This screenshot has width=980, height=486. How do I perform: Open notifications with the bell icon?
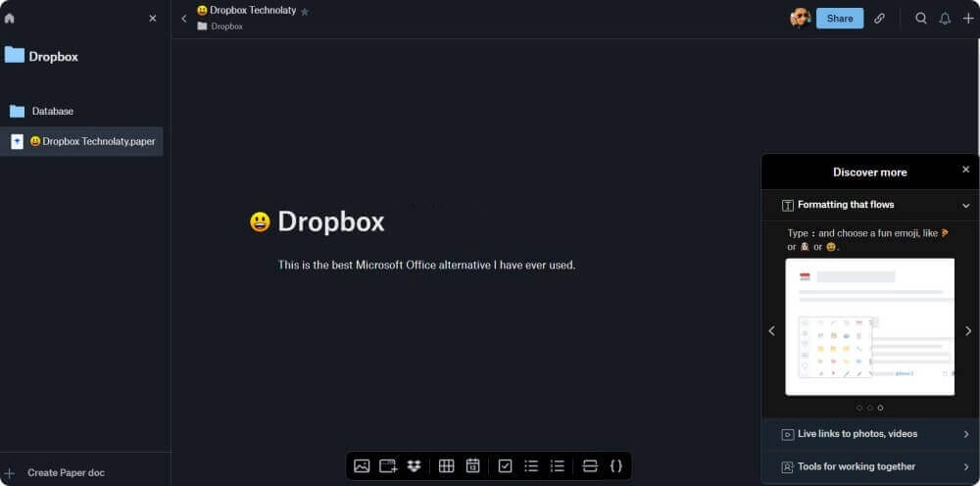click(x=945, y=19)
